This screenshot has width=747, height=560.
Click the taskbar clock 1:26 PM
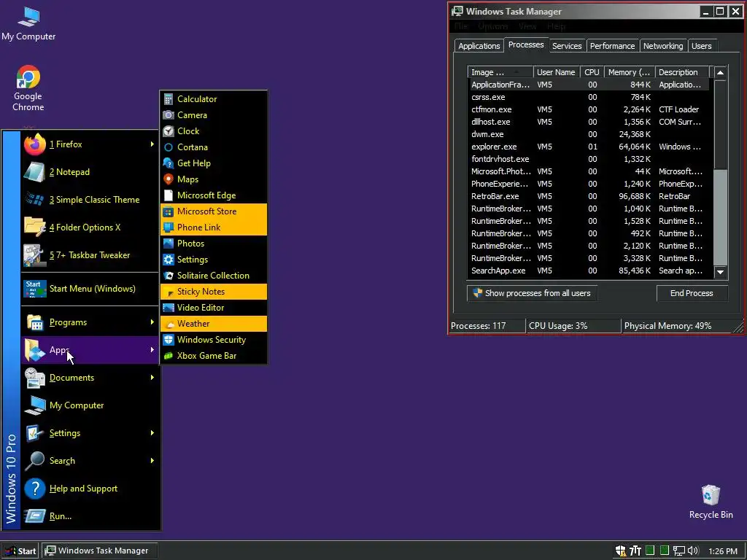coord(723,551)
